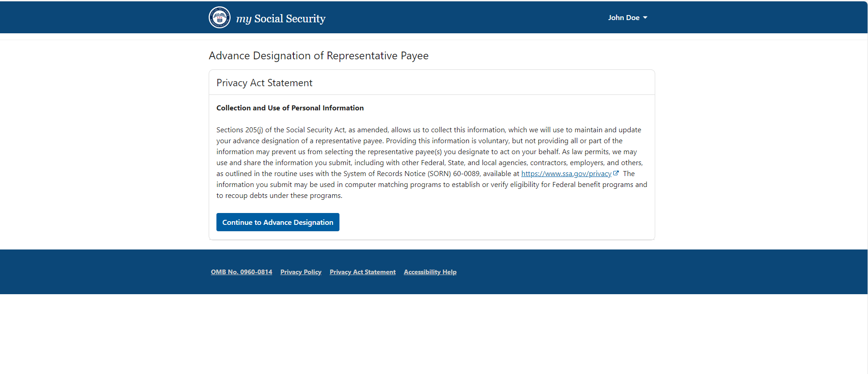The width and height of the screenshot is (868, 374).
Task: Click the Privacy Act Statement card header
Action: (x=264, y=83)
